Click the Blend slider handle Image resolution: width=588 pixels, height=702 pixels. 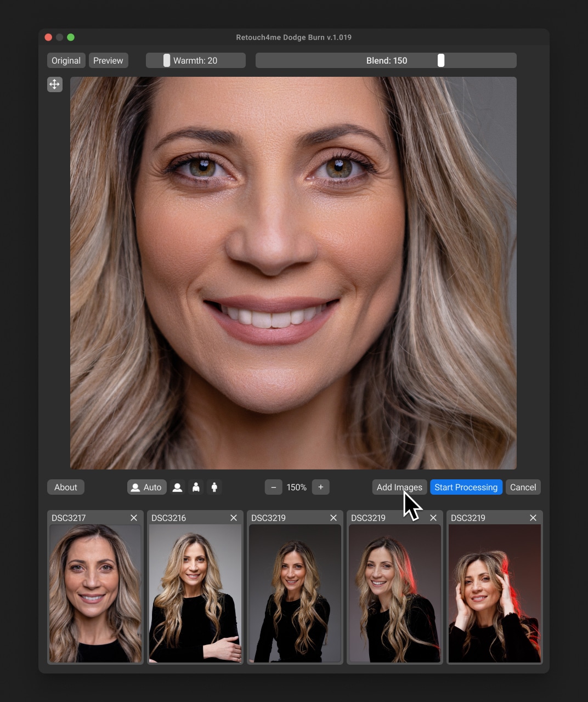click(x=441, y=60)
